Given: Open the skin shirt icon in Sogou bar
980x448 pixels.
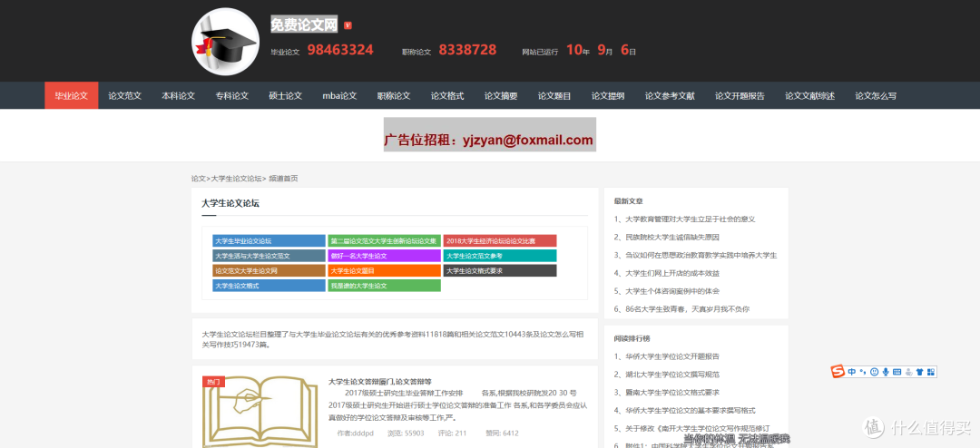Looking at the screenshot, I should (919, 372).
